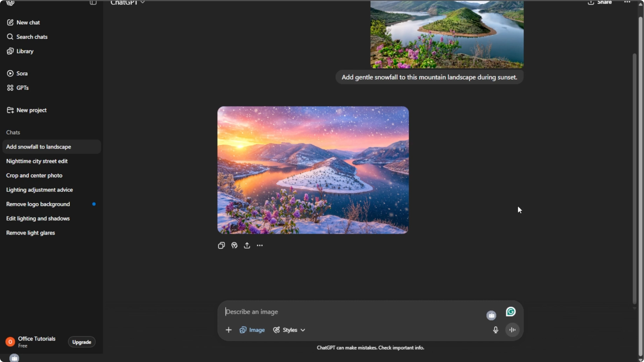Click the microphone dictate icon
Screen dimensions: 644x362
click(496, 330)
